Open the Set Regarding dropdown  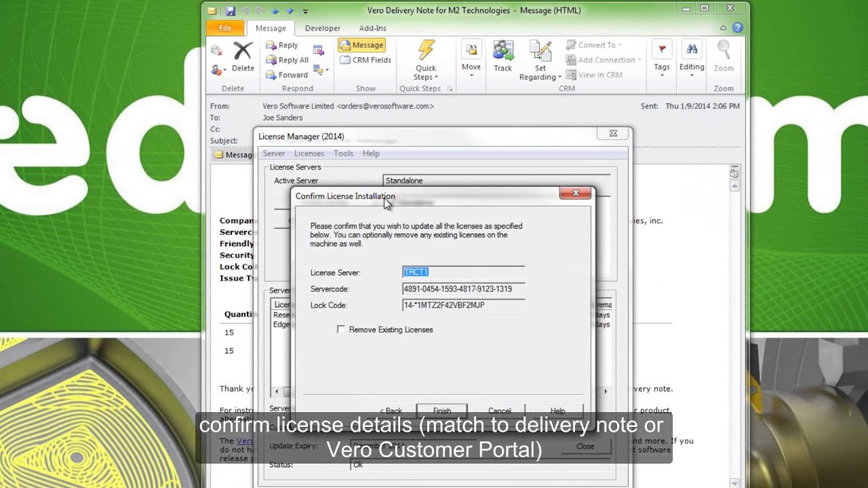click(x=540, y=61)
